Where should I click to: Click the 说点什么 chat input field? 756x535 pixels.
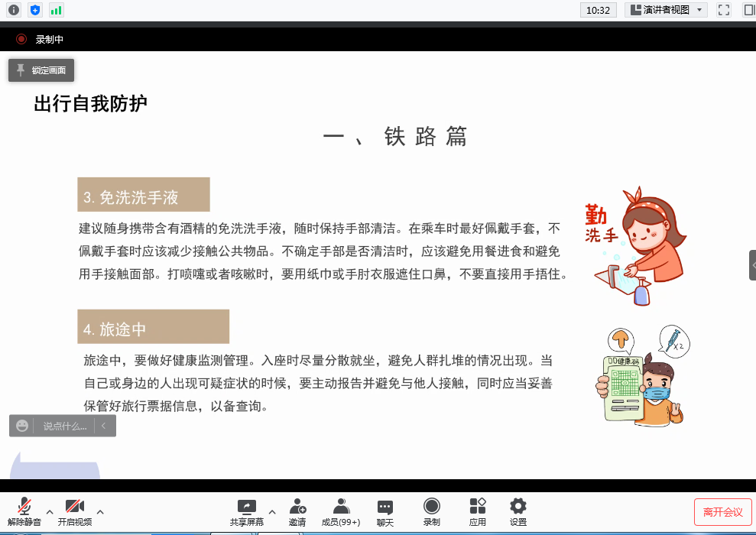coord(65,426)
